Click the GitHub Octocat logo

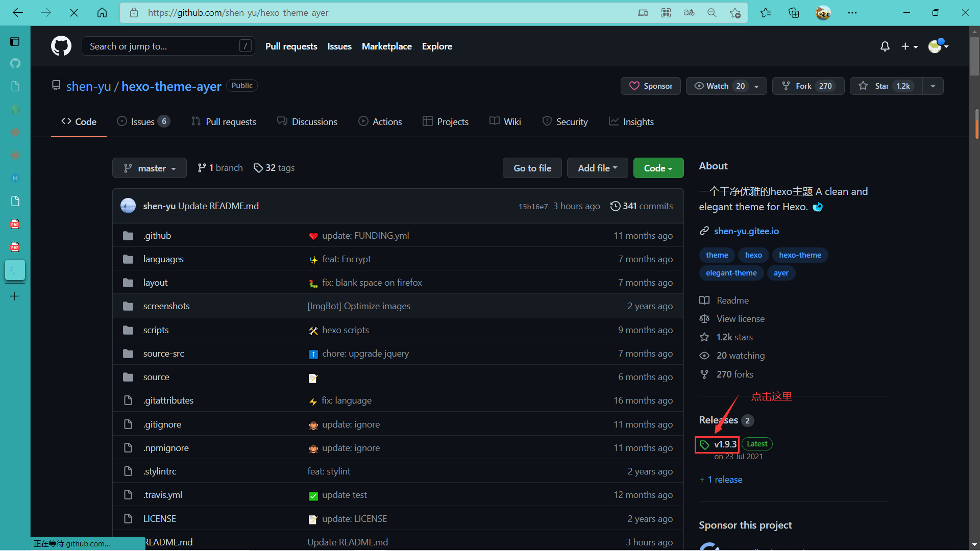61,46
